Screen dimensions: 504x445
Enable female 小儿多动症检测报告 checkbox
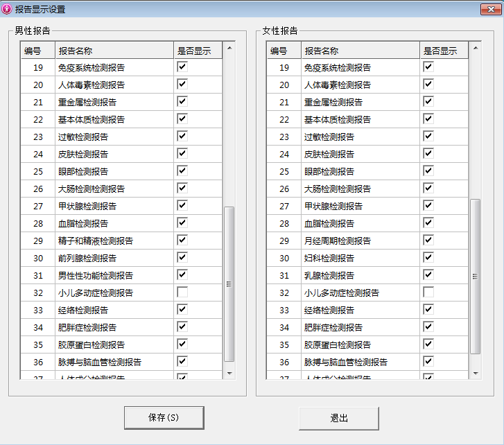tap(428, 293)
